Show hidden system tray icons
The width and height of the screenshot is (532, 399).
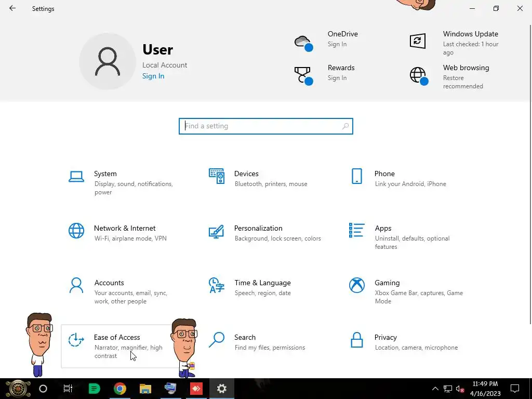click(435, 389)
